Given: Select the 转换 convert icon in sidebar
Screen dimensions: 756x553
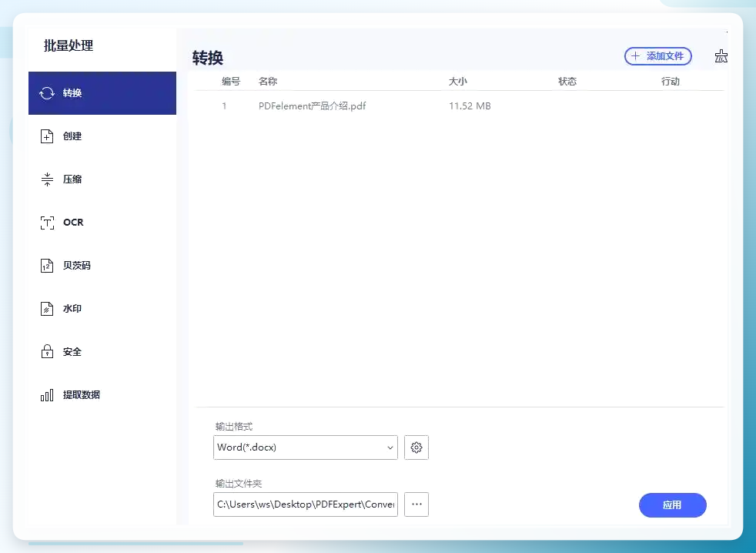Looking at the screenshot, I should tap(47, 93).
